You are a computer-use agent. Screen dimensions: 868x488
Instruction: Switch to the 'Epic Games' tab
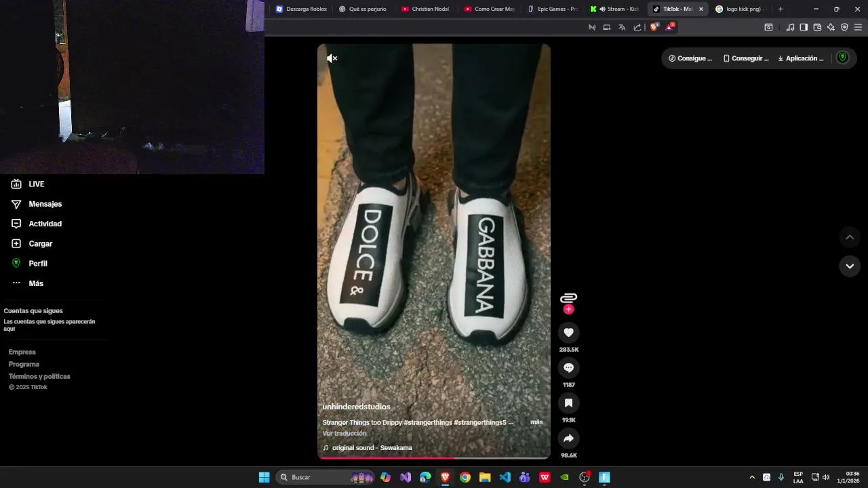tap(552, 9)
